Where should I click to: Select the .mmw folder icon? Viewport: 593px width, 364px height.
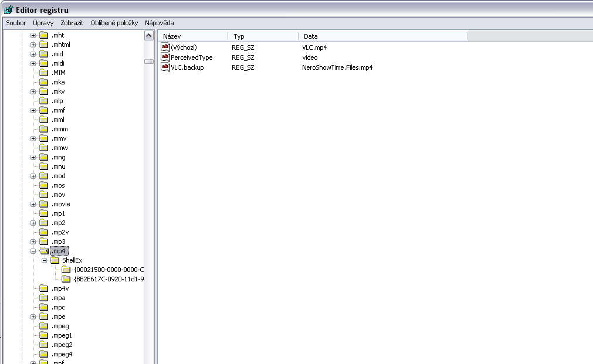tap(44, 148)
